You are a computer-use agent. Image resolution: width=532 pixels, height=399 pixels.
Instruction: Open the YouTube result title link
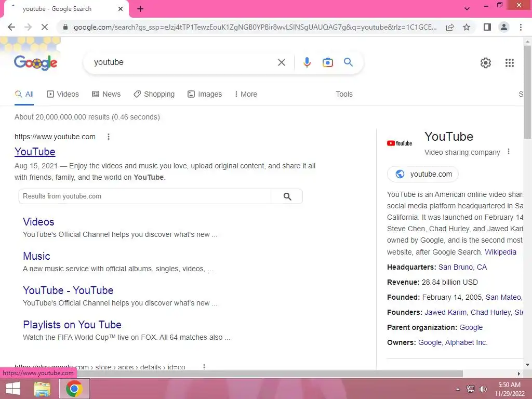(35, 152)
